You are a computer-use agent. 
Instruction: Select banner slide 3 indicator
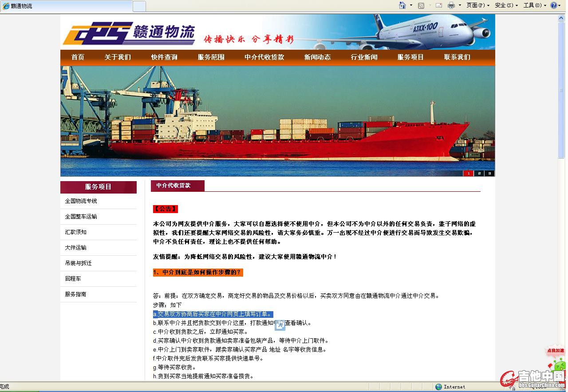pos(489,173)
